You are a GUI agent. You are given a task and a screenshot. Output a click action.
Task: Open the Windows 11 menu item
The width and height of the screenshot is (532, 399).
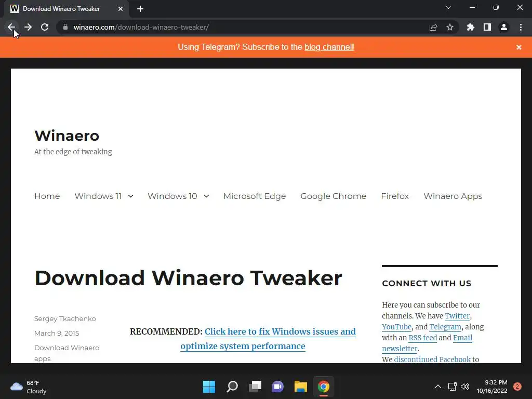[x=98, y=196]
